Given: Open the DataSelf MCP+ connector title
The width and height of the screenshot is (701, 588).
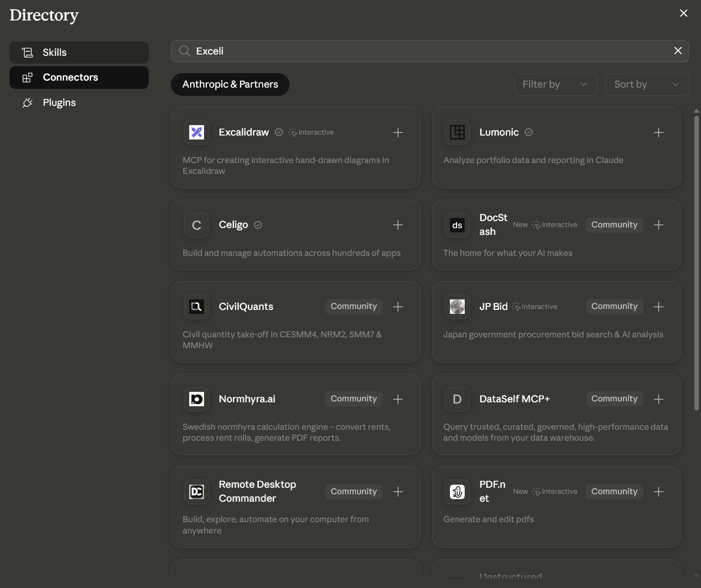Looking at the screenshot, I should click(x=514, y=399).
